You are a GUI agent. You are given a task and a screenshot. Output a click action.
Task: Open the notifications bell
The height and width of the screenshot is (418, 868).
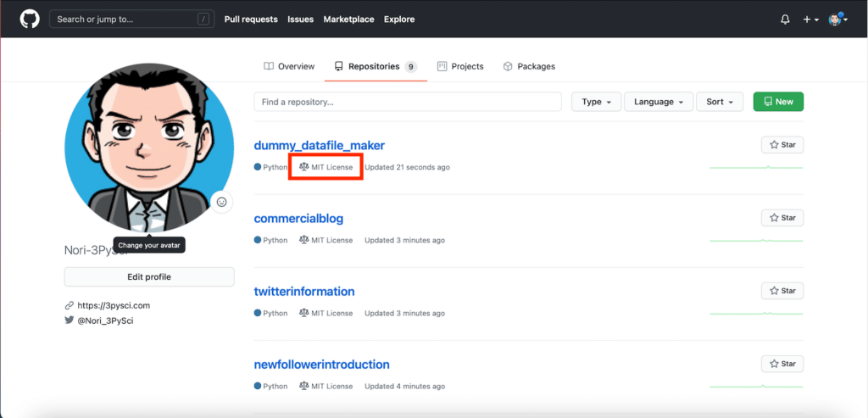pyautogui.click(x=785, y=20)
